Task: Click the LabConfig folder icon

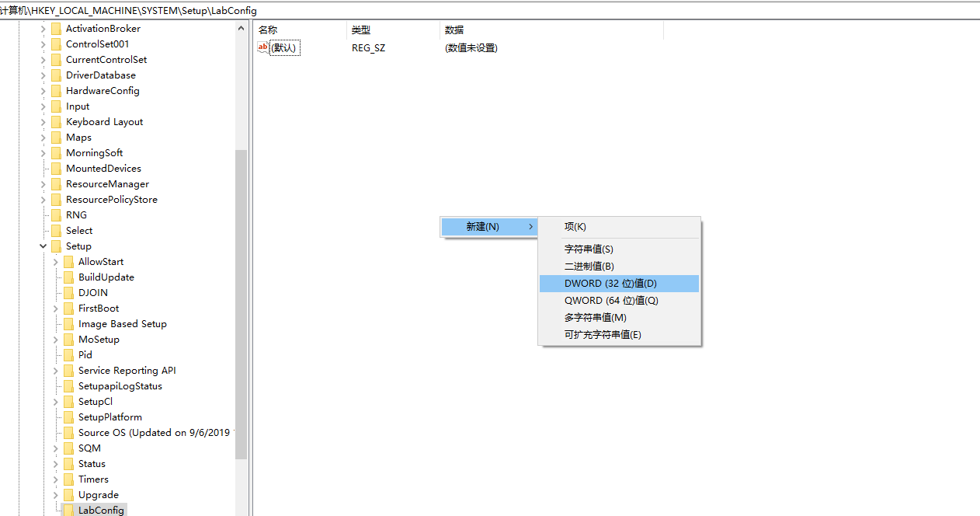Action: pos(68,511)
